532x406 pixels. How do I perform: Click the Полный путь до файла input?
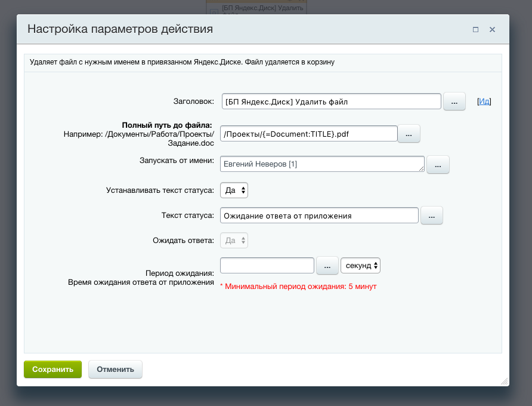click(308, 134)
